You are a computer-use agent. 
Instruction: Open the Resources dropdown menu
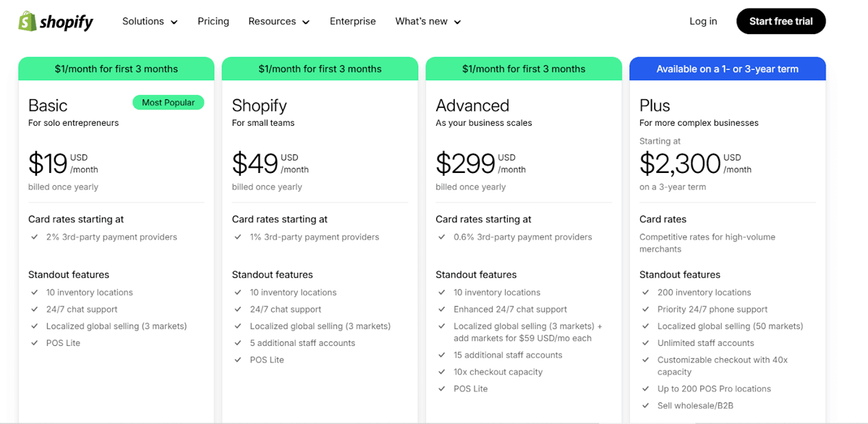pyautogui.click(x=278, y=22)
